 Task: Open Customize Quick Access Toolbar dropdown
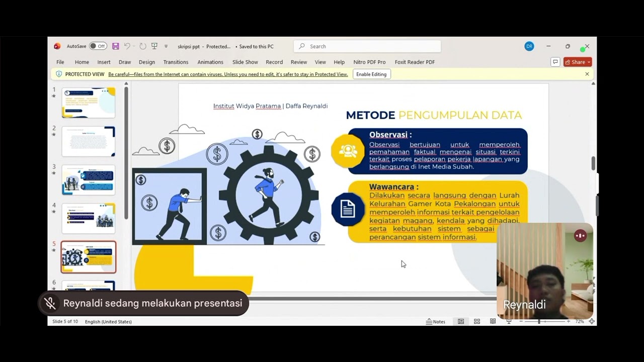[166, 46]
